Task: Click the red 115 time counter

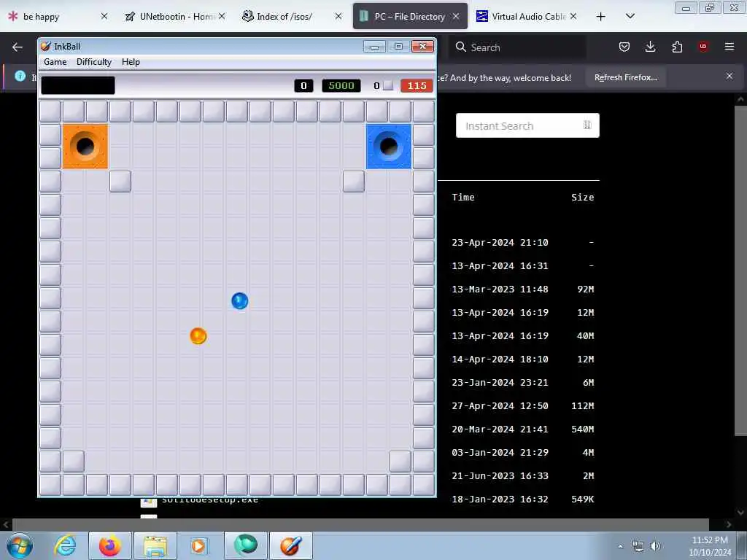Action: [417, 86]
